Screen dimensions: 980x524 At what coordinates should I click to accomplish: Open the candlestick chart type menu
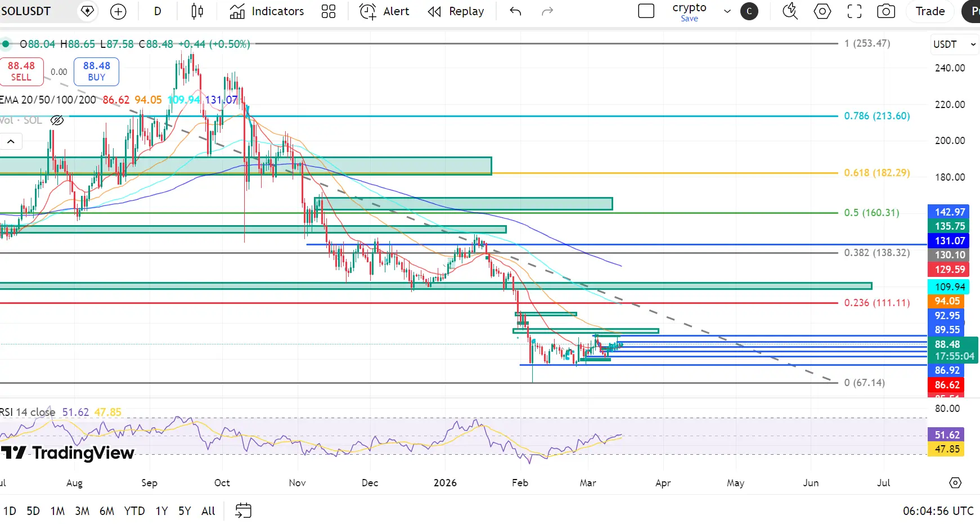point(197,11)
